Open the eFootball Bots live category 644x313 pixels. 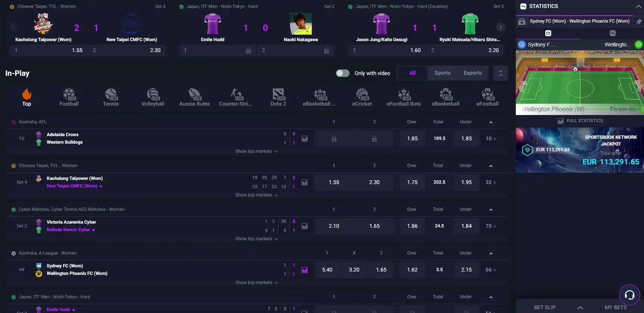404,97
